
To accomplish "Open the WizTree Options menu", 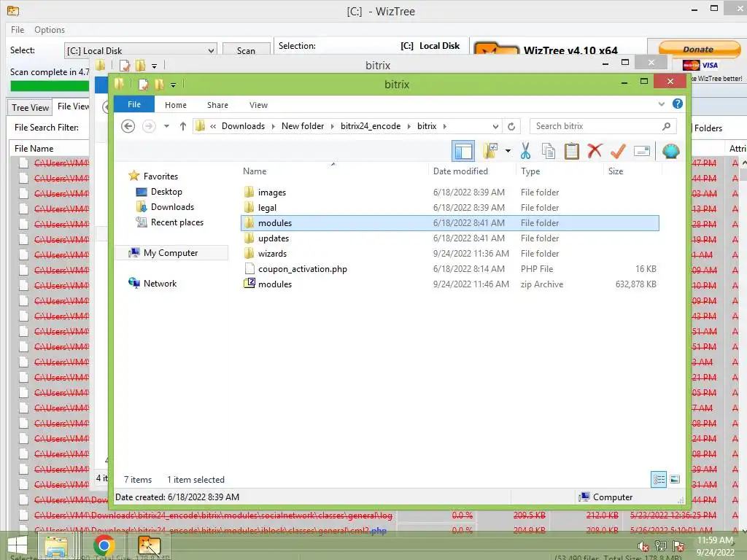I will [50, 29].
